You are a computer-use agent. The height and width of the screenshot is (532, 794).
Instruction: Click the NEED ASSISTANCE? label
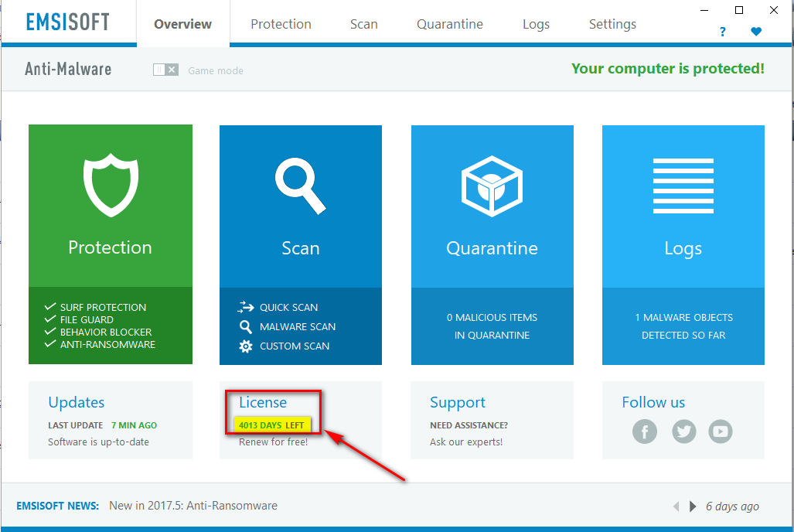click(469, 425)
